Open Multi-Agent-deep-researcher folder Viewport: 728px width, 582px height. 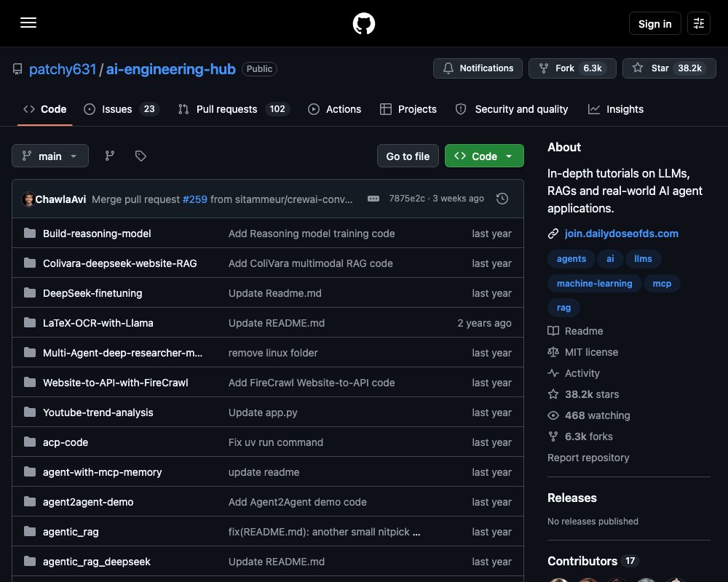tap(122, 353)
